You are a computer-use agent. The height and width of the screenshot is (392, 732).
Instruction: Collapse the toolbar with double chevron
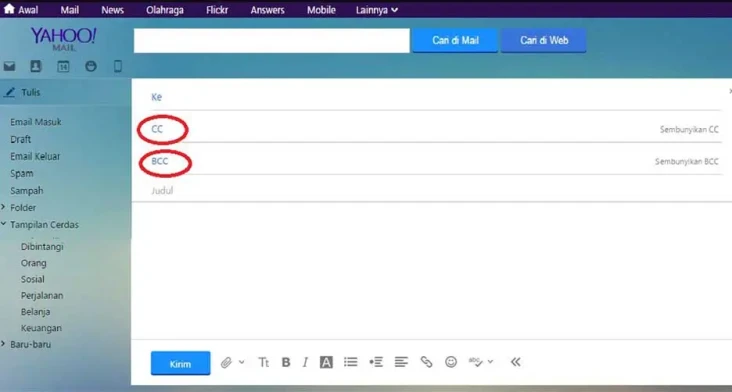coord(515,362)
